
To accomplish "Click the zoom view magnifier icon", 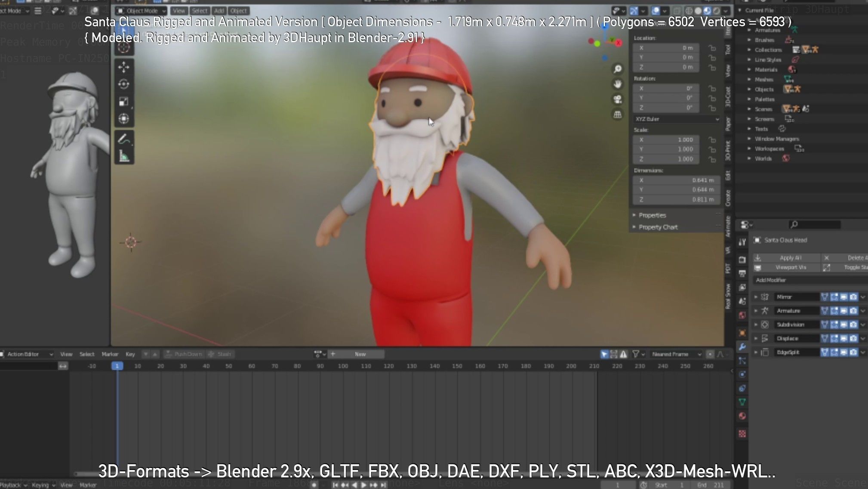I will (x=618, y=69).
